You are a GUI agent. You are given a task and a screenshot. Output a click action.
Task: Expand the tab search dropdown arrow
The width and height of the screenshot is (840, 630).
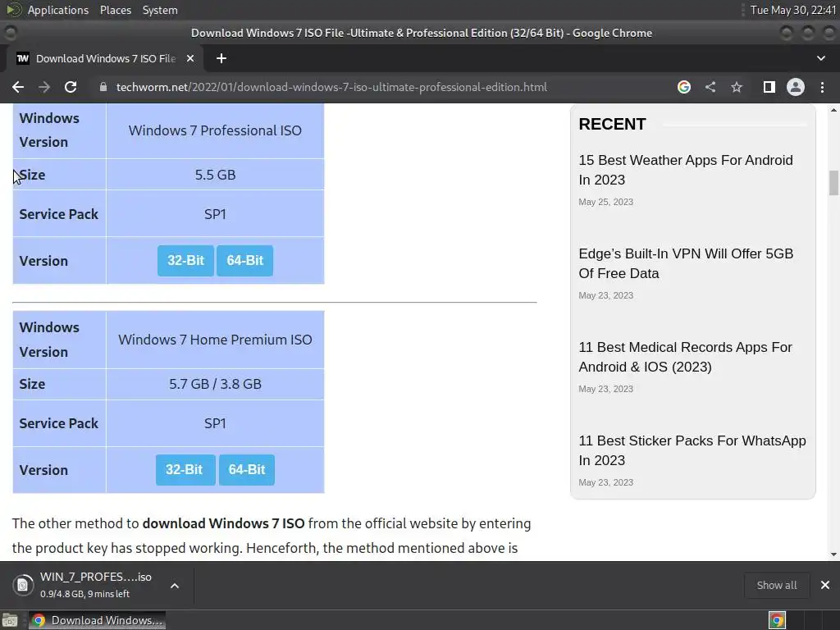(x=820, y=58)
